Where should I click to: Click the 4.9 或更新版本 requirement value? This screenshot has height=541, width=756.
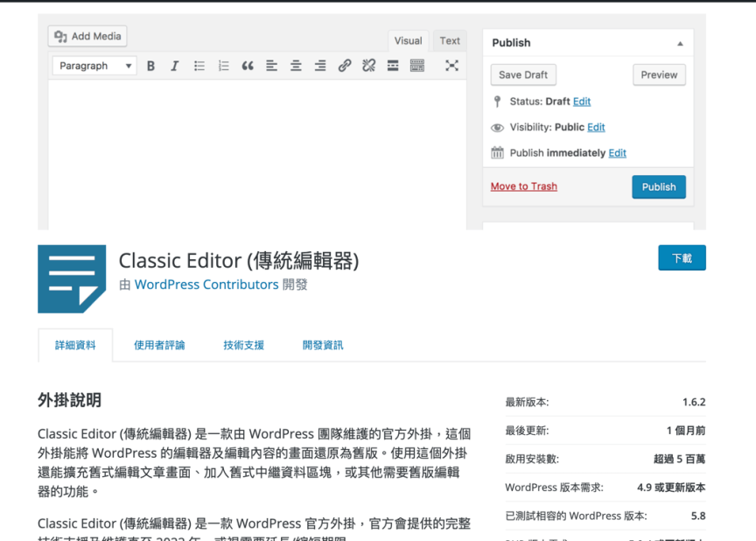(671, 488)
